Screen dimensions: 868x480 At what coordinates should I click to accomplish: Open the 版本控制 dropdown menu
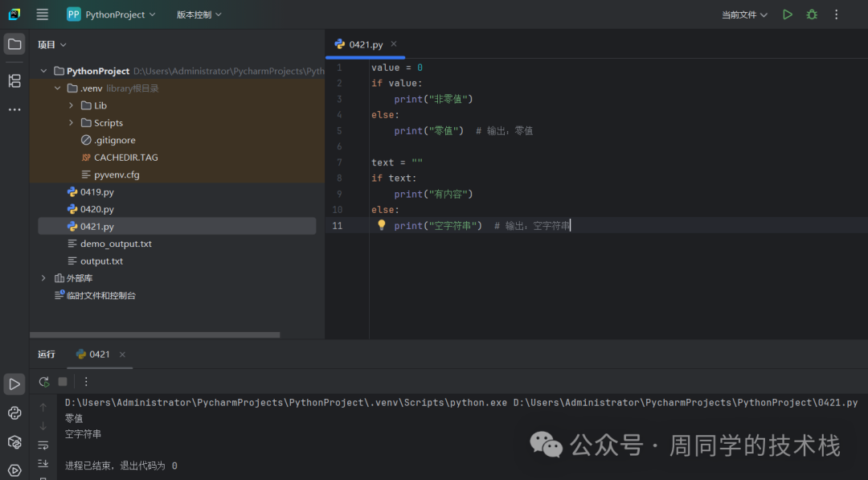pos(199,14)
